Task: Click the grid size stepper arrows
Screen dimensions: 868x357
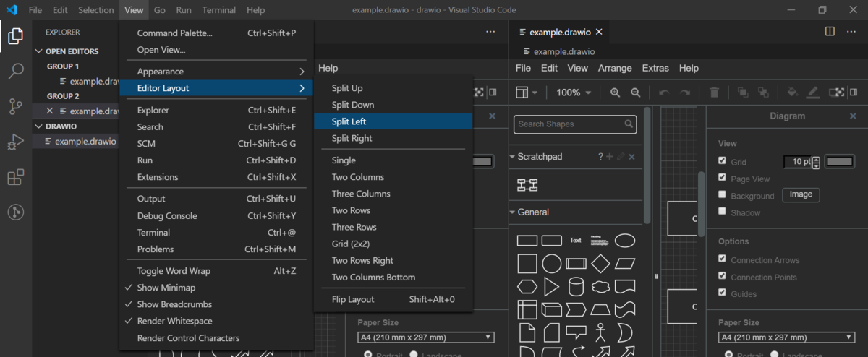Action: (817, 162)
